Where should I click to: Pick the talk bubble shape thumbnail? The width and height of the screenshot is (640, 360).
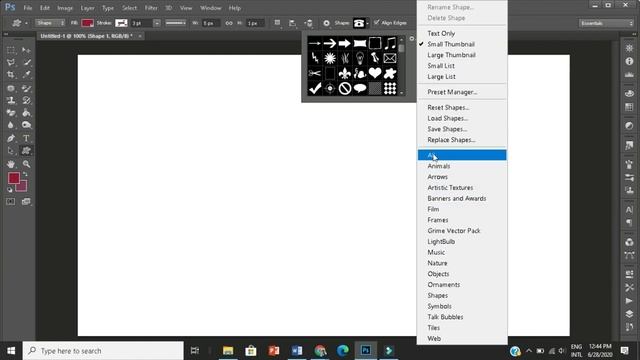[360, 89]
